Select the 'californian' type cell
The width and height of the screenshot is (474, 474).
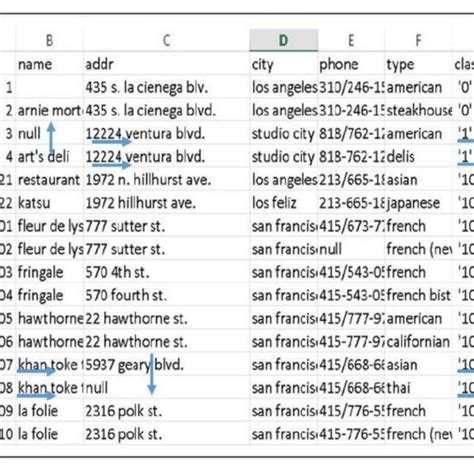click(x=418, y=341)
